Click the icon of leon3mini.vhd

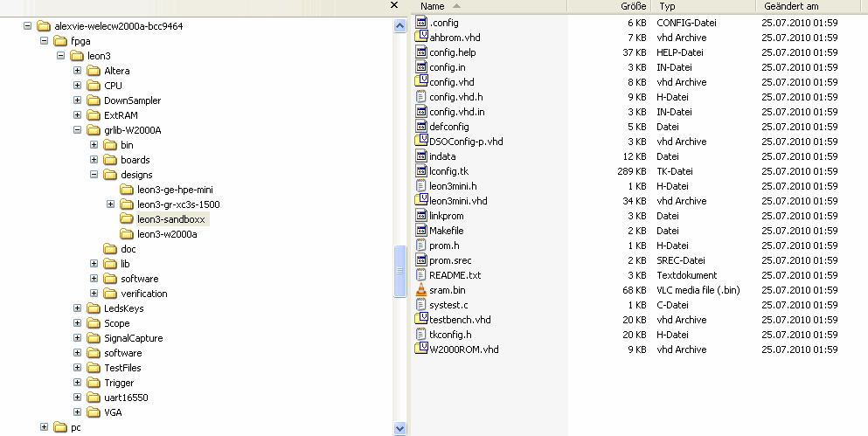pos(421,200)
